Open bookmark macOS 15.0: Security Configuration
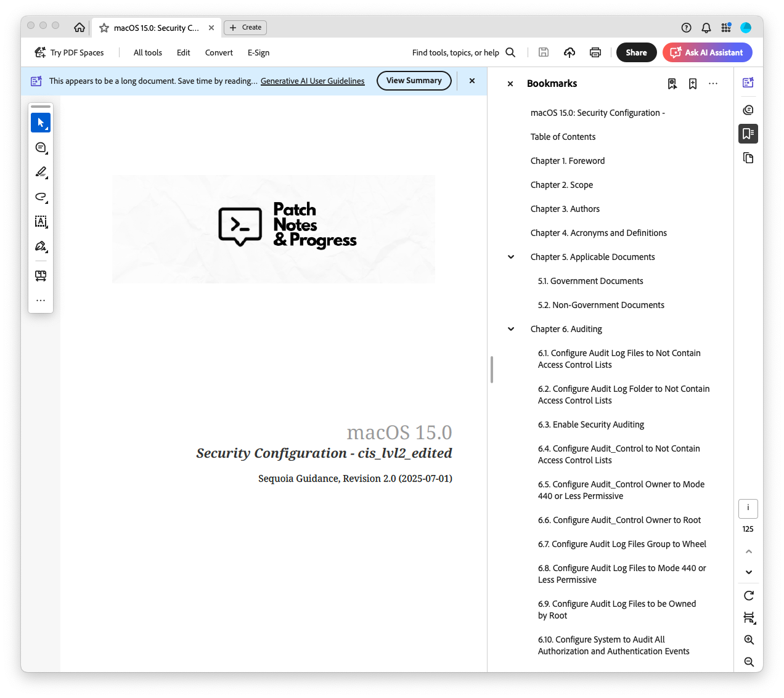 [597, 113]
